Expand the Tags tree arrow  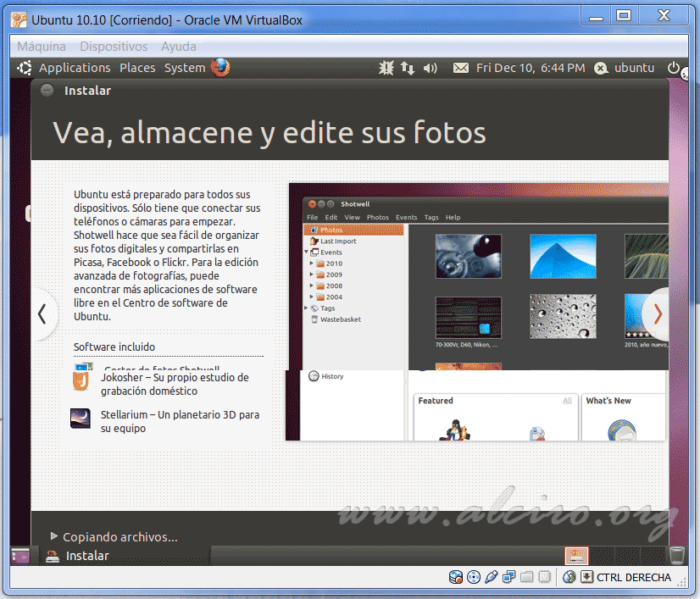click(x=306, y=308)
